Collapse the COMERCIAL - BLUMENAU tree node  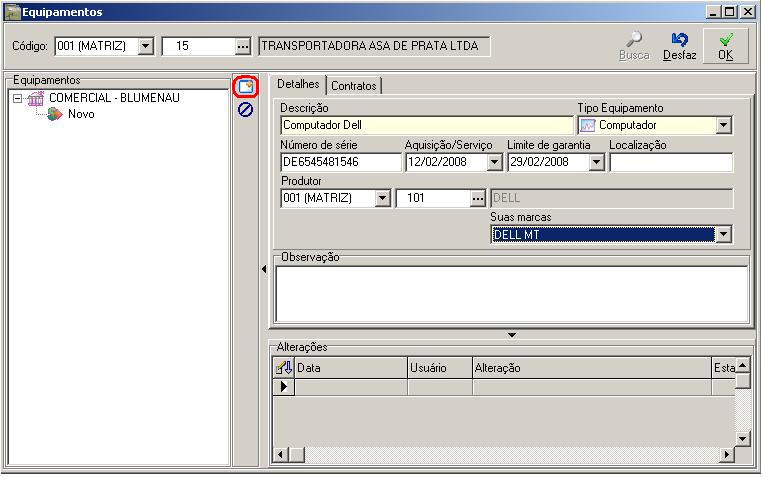point(17,99)
